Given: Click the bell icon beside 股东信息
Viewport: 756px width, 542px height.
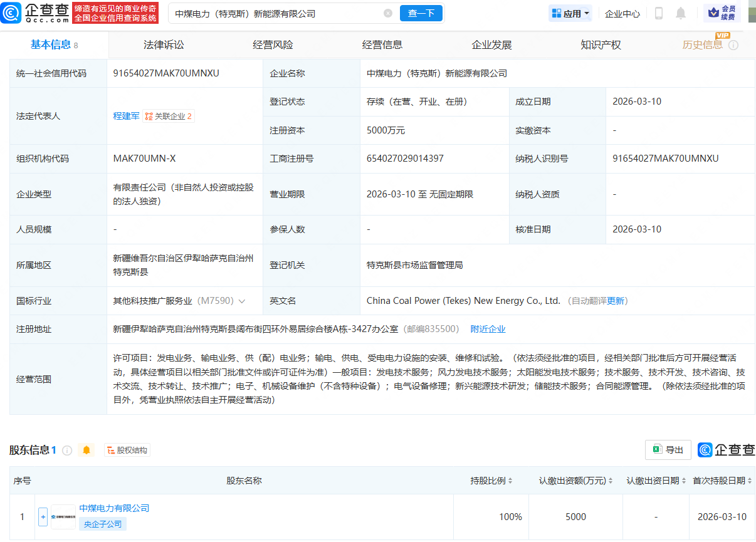Looking at the screenshot, I should pyautogui.click(x=87, y=450).
